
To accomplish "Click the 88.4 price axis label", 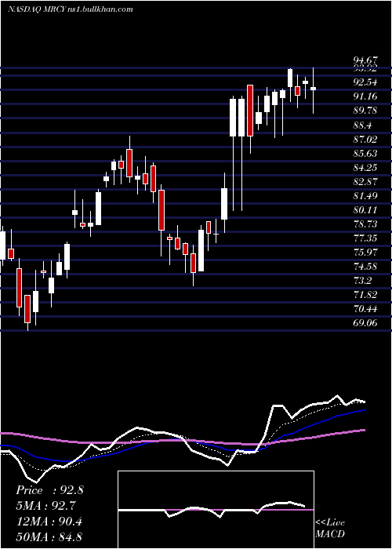I will click(x=362, y=125).
